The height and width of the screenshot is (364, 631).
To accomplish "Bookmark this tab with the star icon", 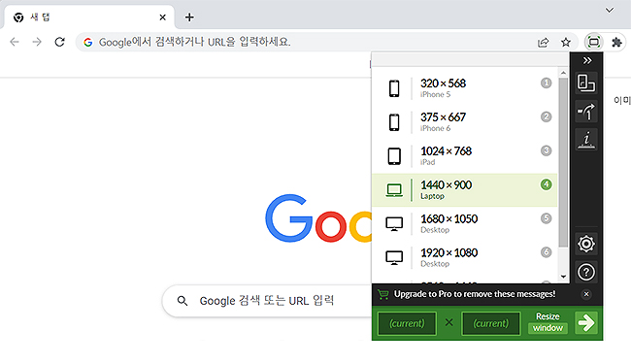I will coord(566,43).
